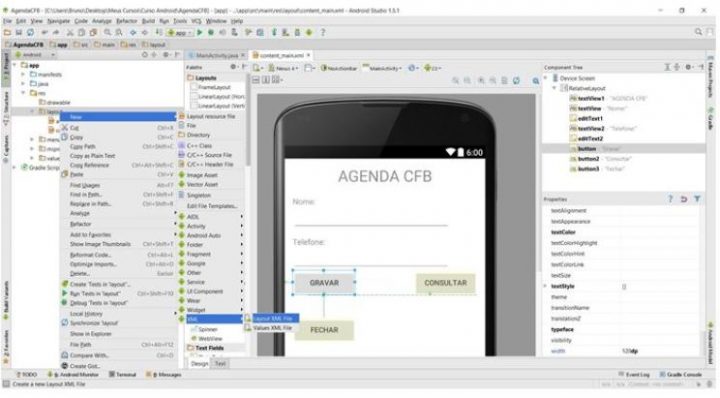
Task: Open the app run configuration dropdown
Action: (x=180, y=33)
